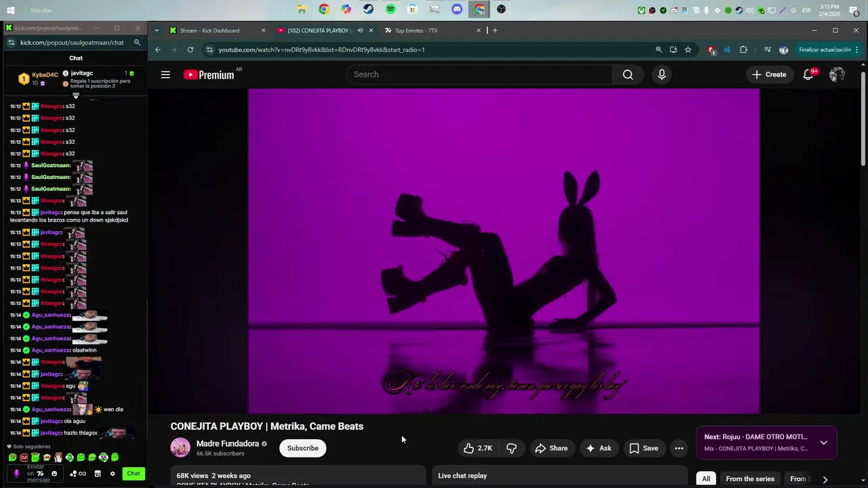Open Windows notification center icon
Screen dimensions: 868x488
pyautogui.click(x=854, y=9)
